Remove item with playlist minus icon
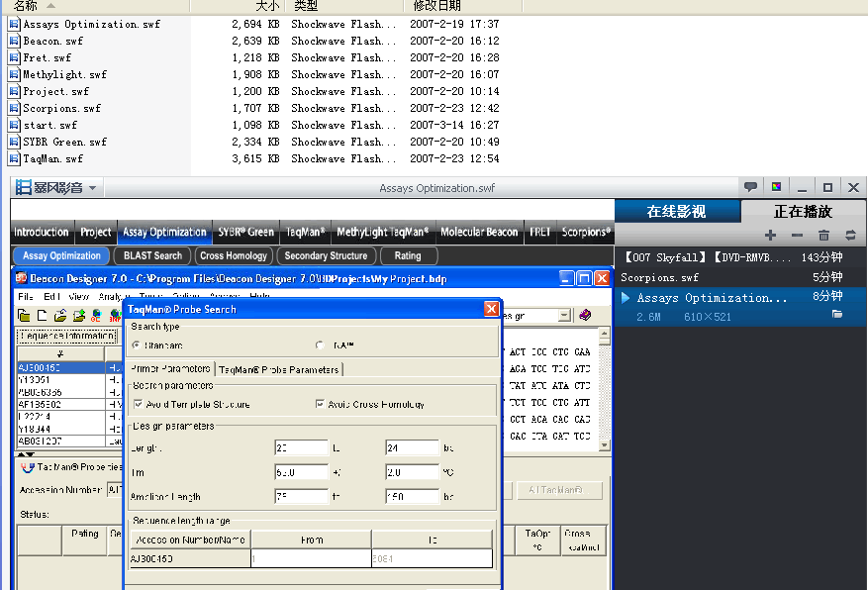868x590 pixels. pyautogui.click(x=797, y=236)
